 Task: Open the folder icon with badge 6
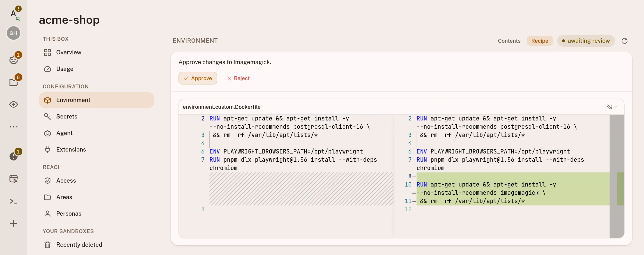[x=14, y=82]
